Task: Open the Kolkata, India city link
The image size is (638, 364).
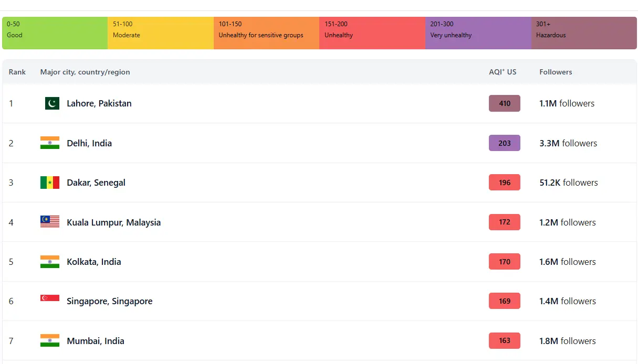Action: 94,262
